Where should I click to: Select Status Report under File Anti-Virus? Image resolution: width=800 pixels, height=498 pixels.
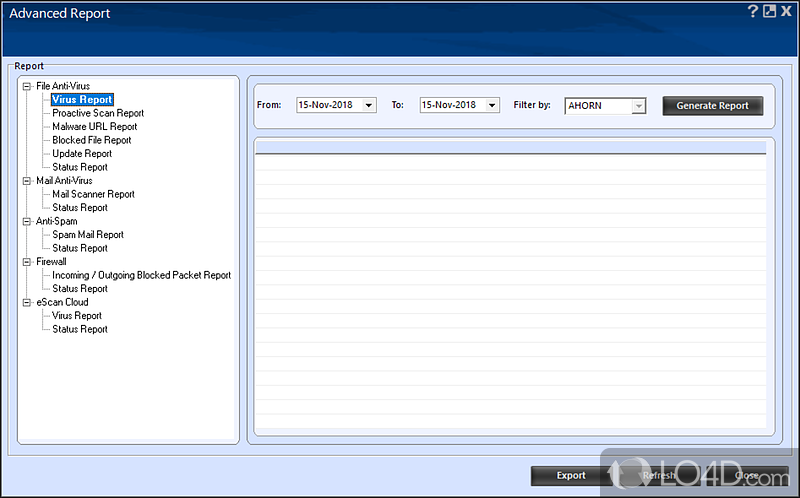[x=80, y=167]
